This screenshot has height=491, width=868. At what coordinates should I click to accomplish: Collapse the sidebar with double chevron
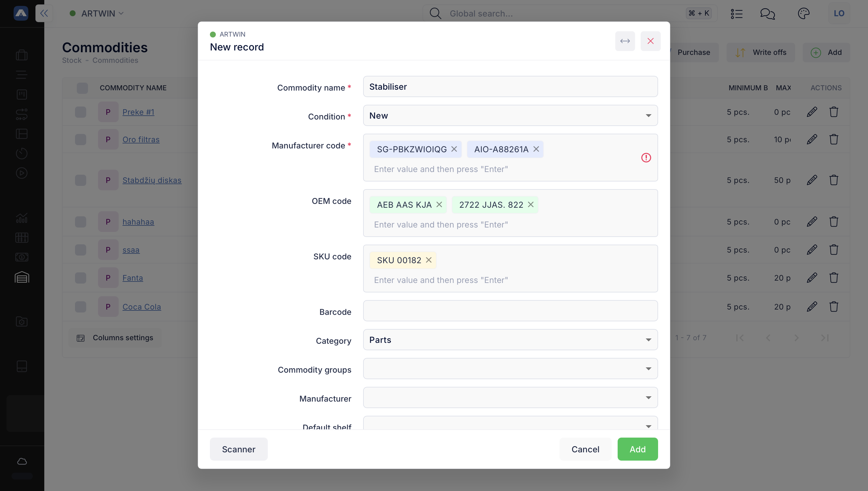44,14
